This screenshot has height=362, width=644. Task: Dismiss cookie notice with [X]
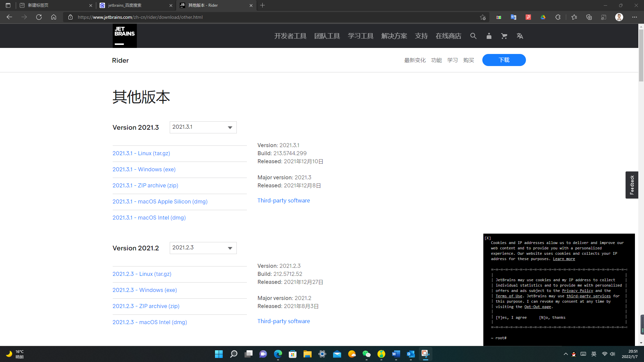[488, 238]
